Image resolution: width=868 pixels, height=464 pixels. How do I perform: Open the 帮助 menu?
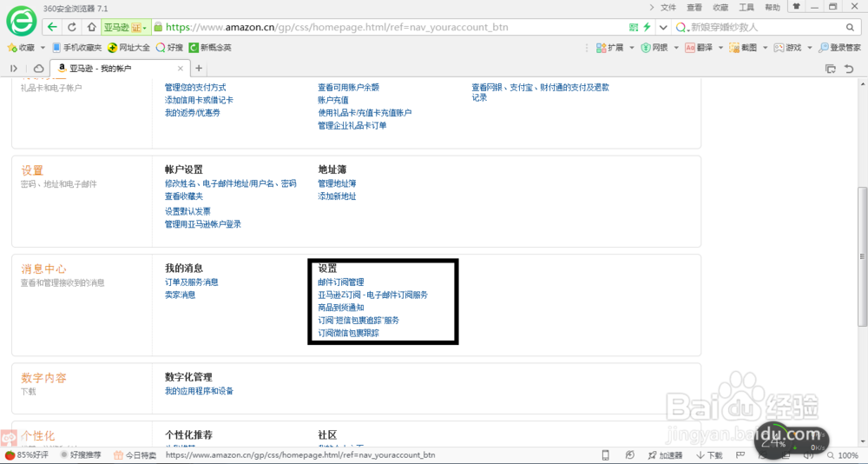pos(773,7)
